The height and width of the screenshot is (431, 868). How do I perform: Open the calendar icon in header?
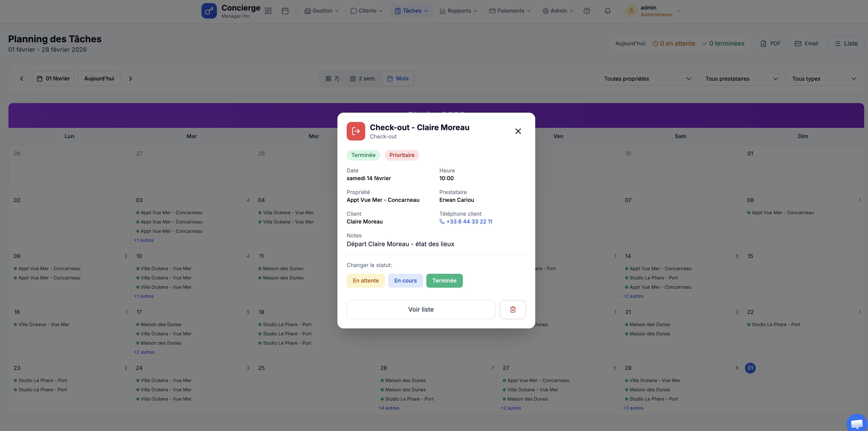(x=285, y=11)
